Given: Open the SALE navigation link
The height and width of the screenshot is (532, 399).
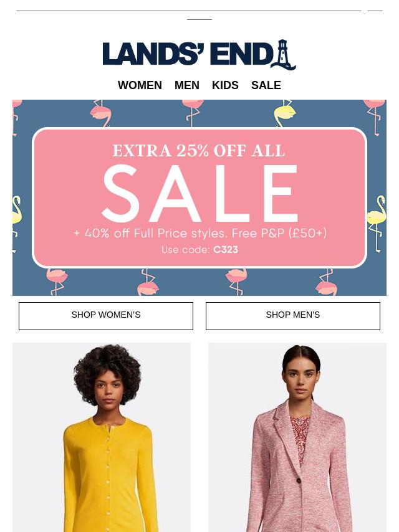Looking at the screenshot, I should pos(266,85).
